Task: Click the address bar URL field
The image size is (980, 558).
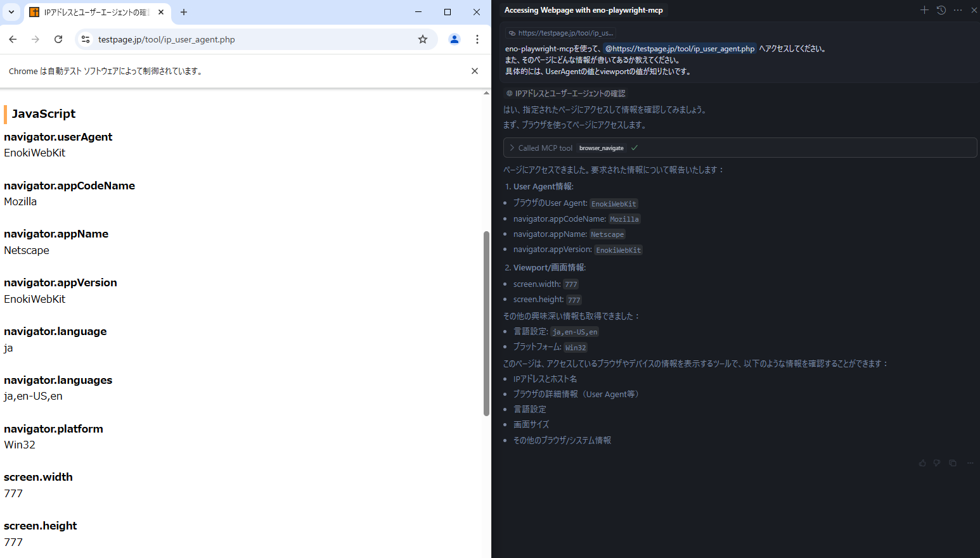Action: [x=254, y=39]
